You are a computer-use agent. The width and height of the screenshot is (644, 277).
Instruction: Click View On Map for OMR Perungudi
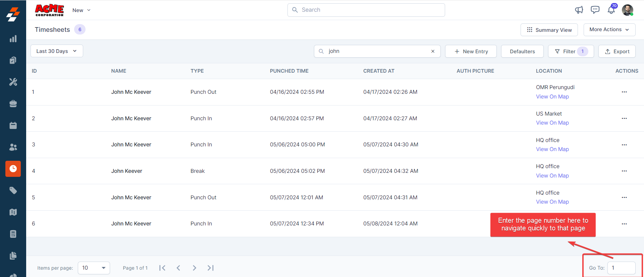coord(552,97)
